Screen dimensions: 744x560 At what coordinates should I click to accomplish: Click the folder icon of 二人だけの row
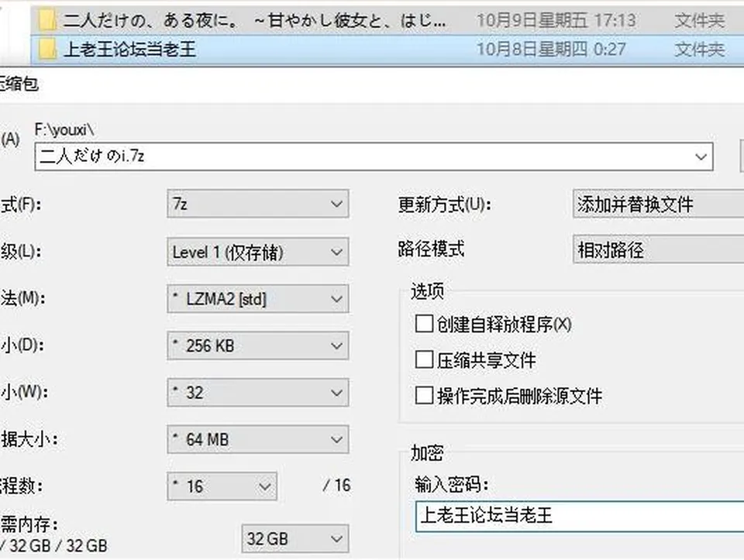click(x=47, y=20)
